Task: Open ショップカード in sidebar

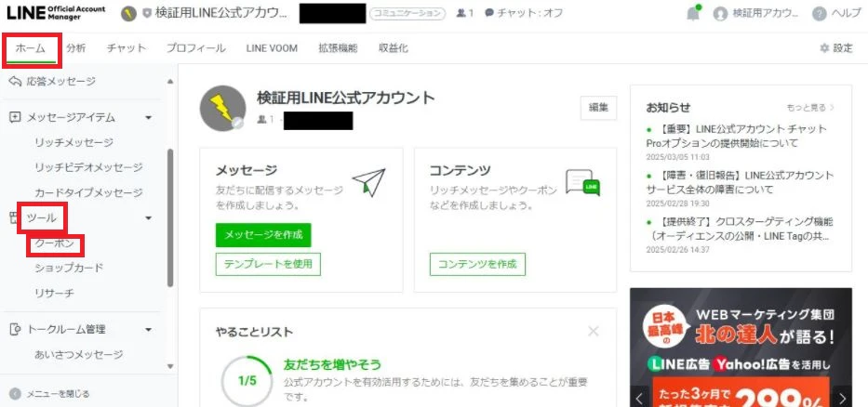Action: tap(69, 269)
